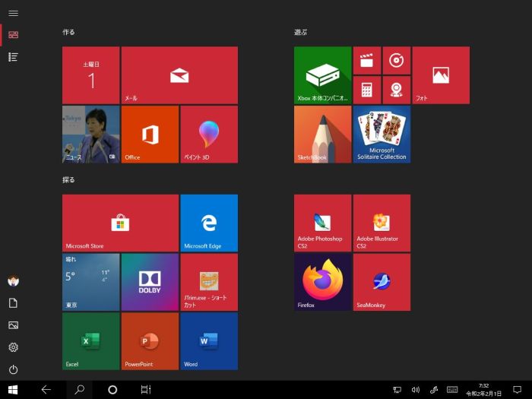Launch the Dolby app tile

pyautogui.click(x=150, y=282)
